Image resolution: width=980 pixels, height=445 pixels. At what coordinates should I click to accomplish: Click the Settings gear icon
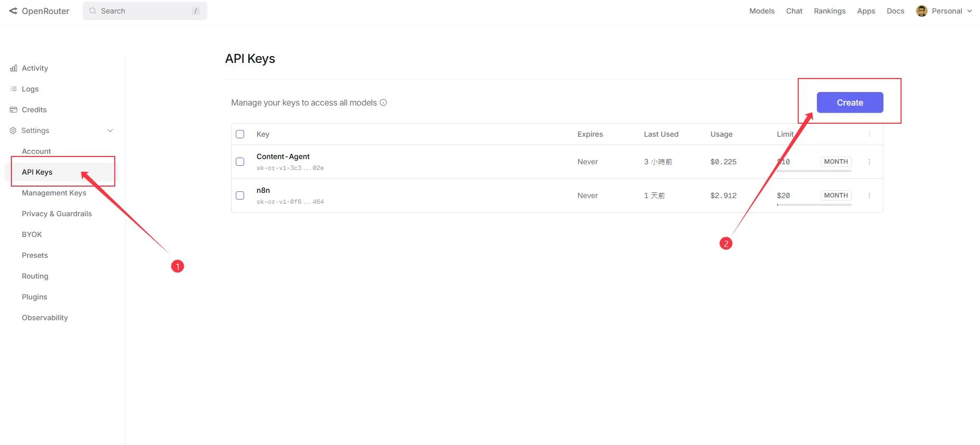coord(14,130)
